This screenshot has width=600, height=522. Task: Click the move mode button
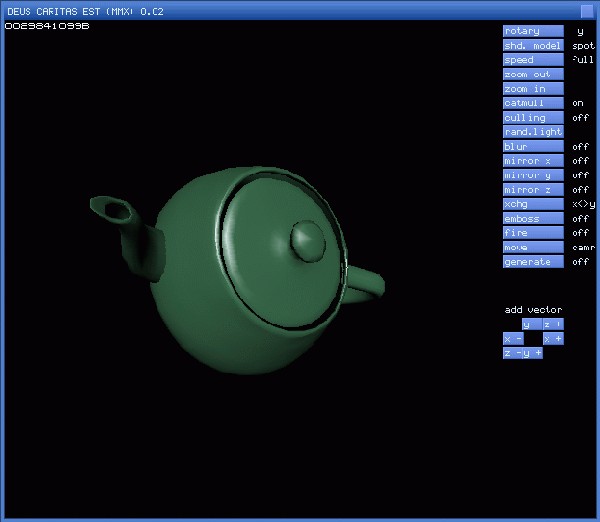coord(532,247)
